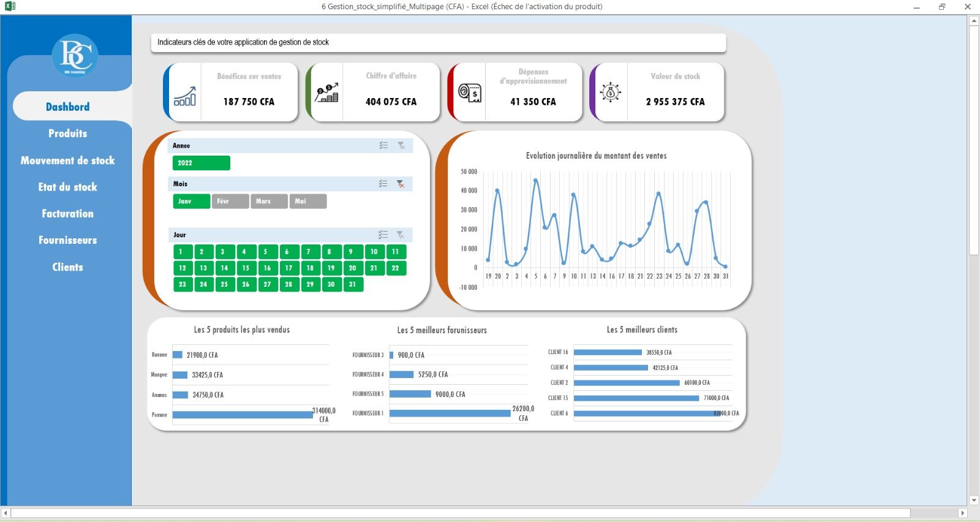Enable multi-select in the Mois slicer
This screenshot has width=980, height=522.
pos(383,184)
